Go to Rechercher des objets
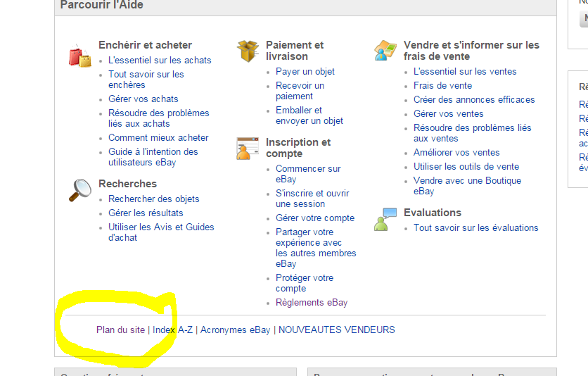Screen dimensions: 588x376 tap(153, 199)
